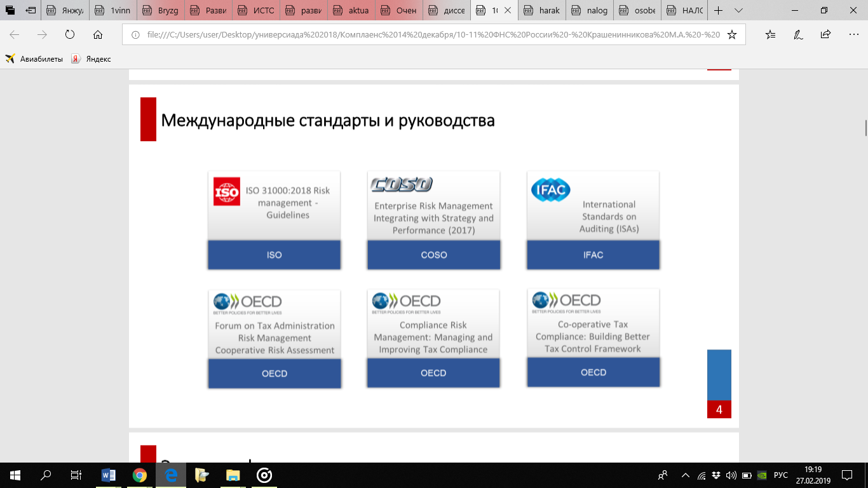868x488 pixels.
Task: Click the COSO blue label box
Action: pyautogui.click(x=434, y=255)
